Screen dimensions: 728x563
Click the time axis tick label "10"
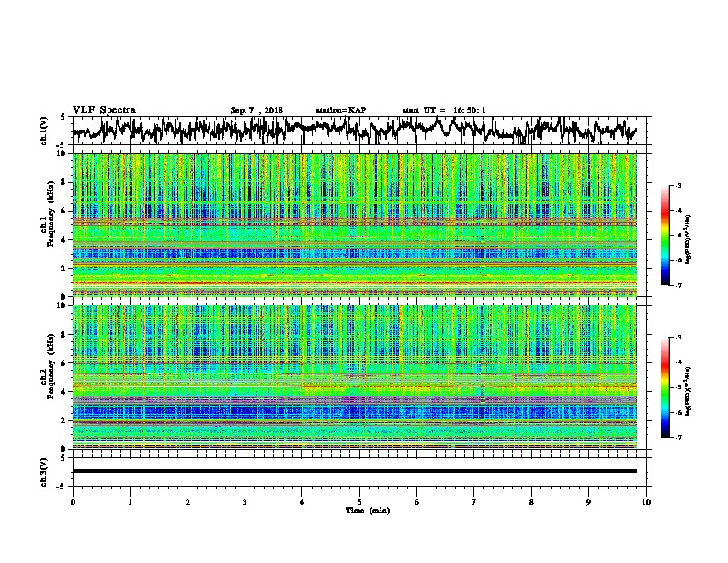click(646, 501)
